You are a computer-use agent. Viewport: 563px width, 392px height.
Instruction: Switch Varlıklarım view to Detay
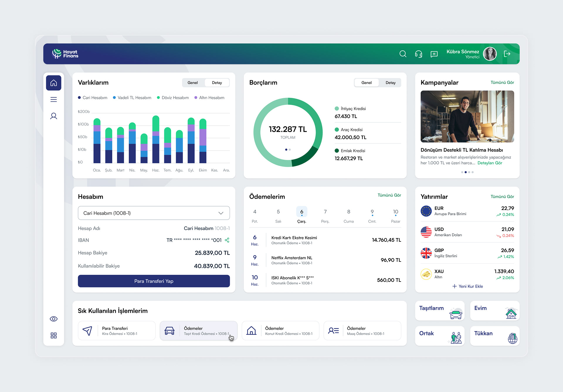point(217,83)
